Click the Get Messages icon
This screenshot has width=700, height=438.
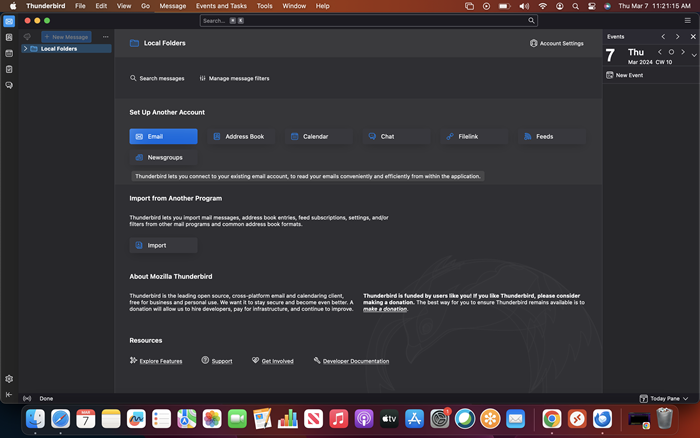[x=28, y=37]
